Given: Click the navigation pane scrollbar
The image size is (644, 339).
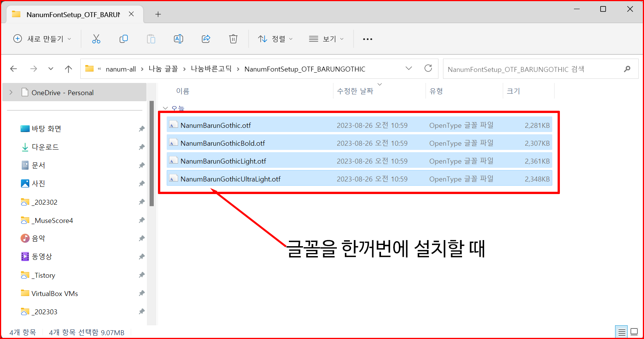Looking at the screenshot, I should (x=152, y=153).
